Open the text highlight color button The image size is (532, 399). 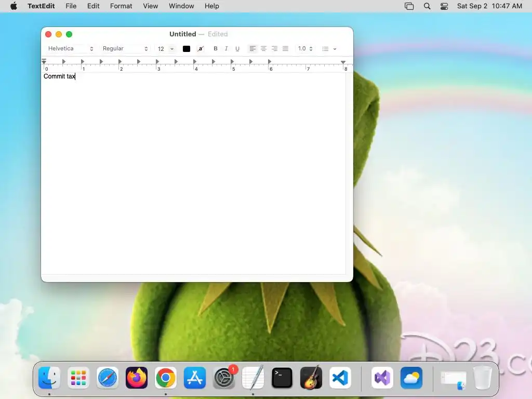(x=201, y=48)
